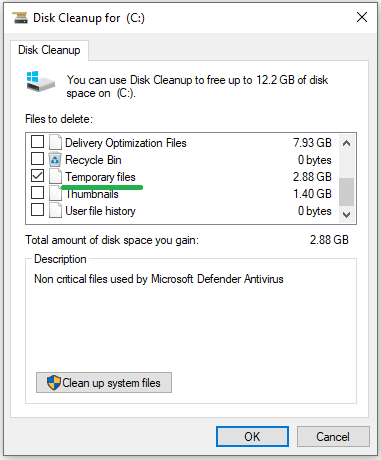The width and height of the screenshot is (381, 460).
Task: Click the Microsoft Defender Antivirus description text
Action: point(159,279)
